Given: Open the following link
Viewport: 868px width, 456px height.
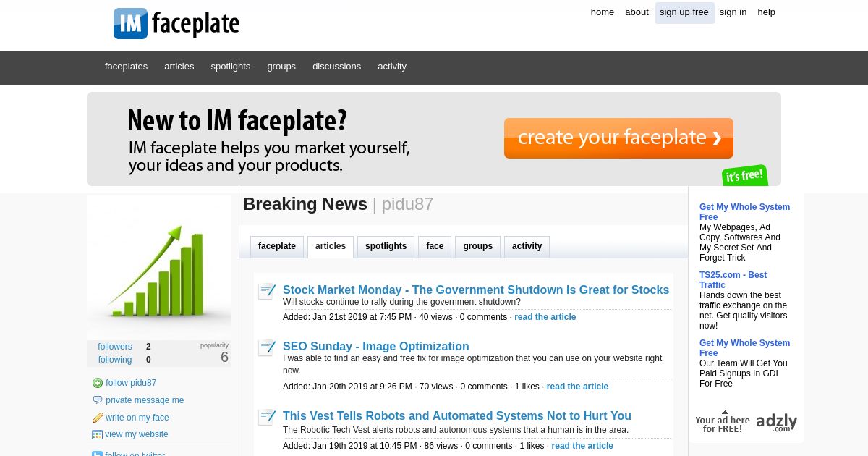Looking at the screenshot, I should point(115,360).
